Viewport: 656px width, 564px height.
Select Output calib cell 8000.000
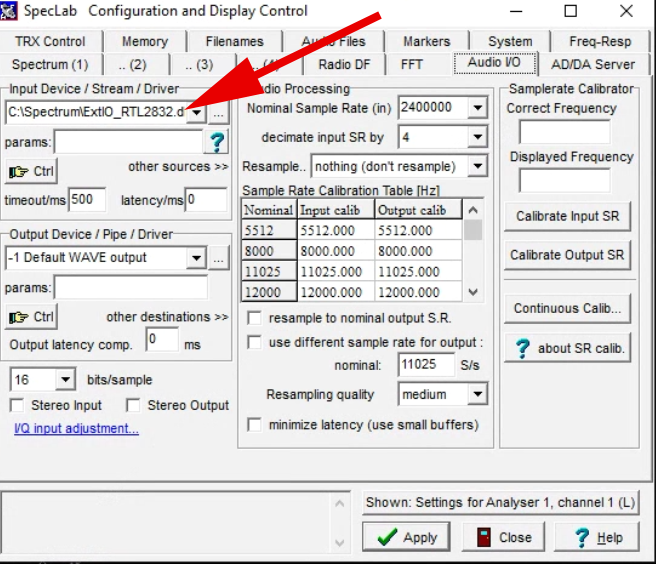pos(418,251)
